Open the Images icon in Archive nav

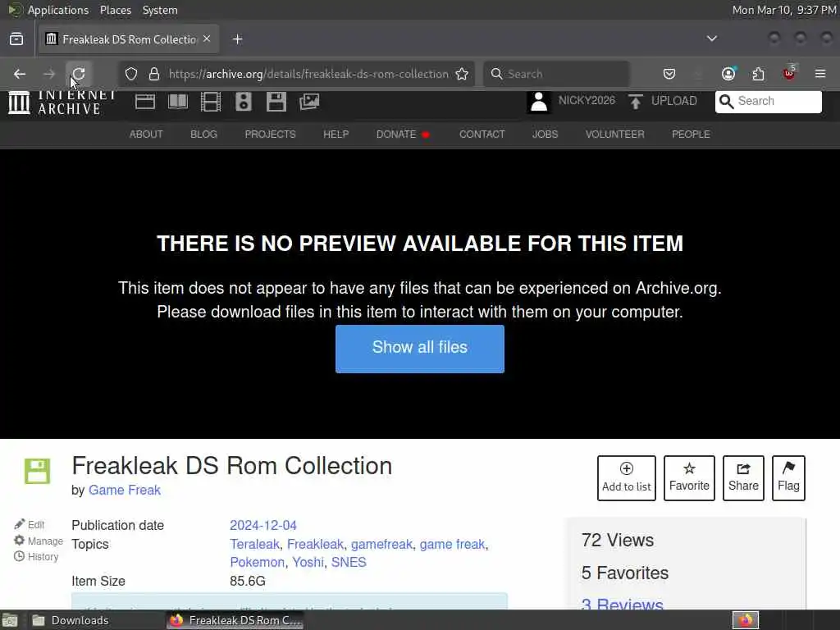(x=309, y=101)
